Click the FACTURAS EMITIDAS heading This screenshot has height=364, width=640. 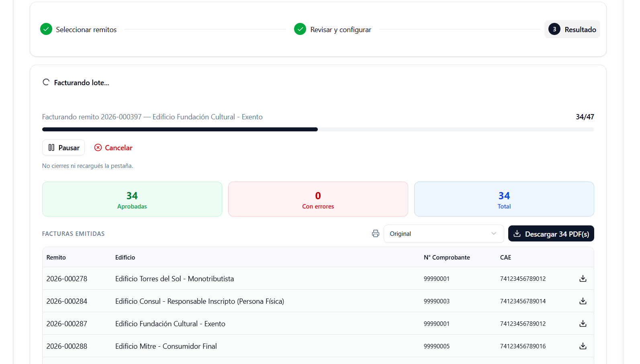tap(73, 234)
